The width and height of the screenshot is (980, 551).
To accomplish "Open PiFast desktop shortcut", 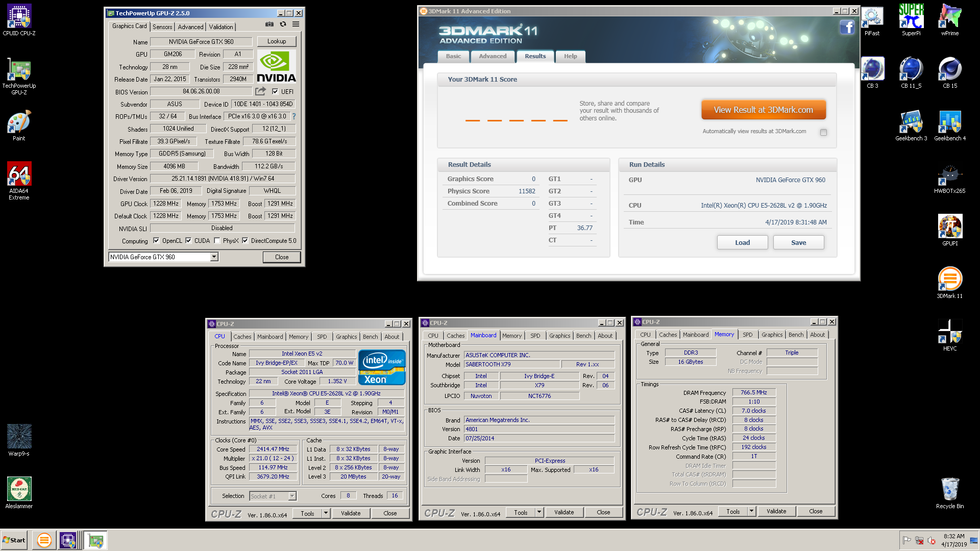I will tap(872, 20).
